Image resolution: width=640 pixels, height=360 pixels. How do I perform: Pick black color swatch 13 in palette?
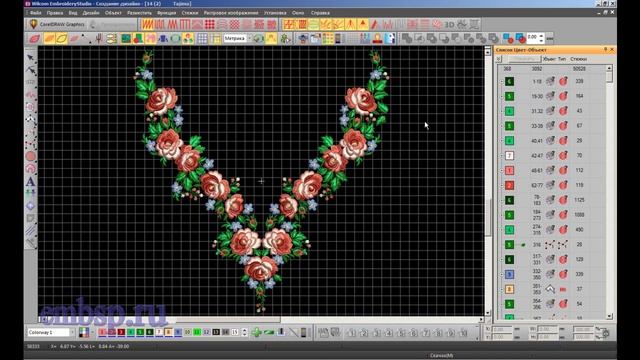pyautogui.click(x=216, y=332)
